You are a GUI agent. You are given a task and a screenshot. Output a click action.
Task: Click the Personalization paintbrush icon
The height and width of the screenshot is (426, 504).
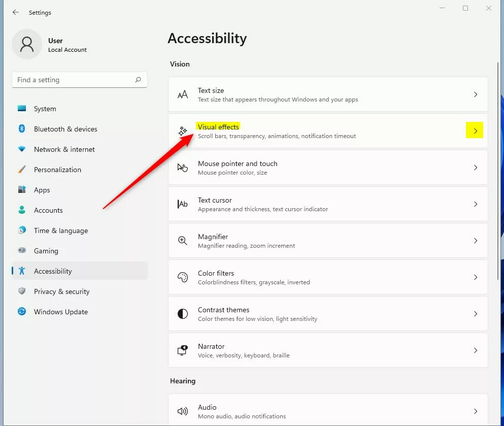(22, 170)
